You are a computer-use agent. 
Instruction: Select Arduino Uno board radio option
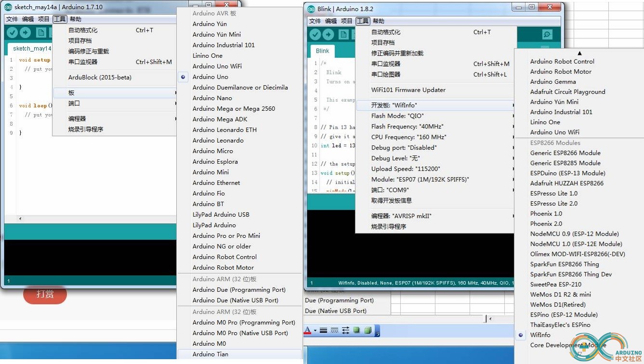[184, 77]
